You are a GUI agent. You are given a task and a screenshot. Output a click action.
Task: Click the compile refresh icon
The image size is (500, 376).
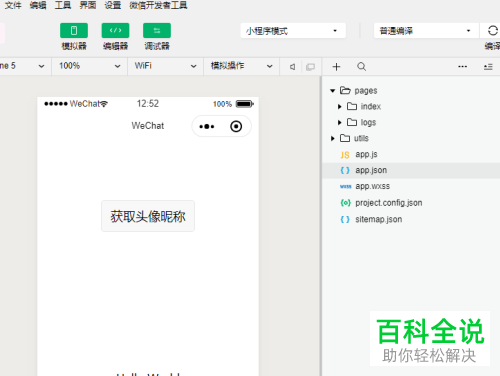492,31
